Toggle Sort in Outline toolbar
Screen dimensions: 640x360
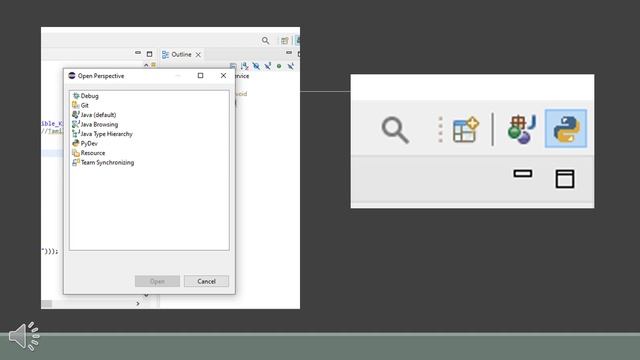tap(244, 66)
